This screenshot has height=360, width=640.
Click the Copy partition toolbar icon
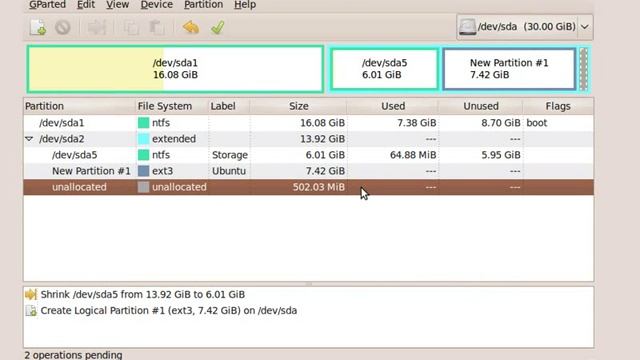click(x=131, y=27)
